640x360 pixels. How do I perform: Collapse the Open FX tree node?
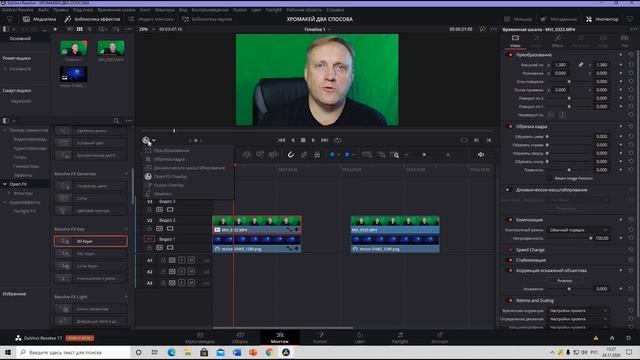[x=5, y=184]
